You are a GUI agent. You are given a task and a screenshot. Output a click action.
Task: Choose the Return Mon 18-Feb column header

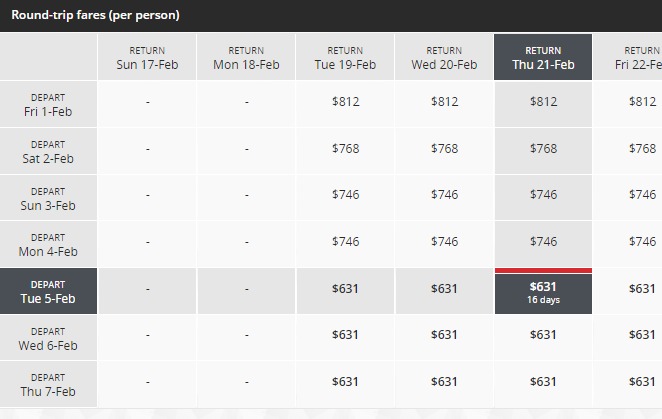click(x=246, y=58)
